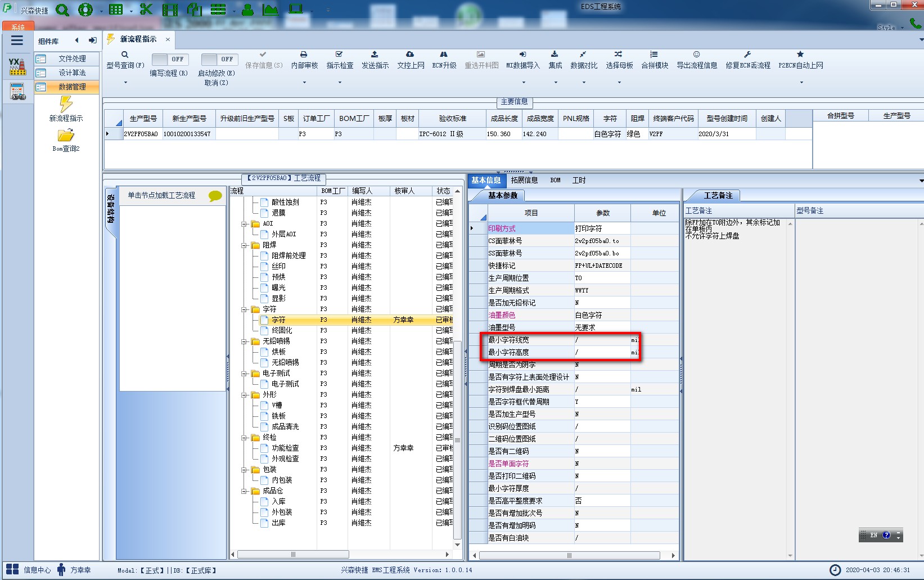Open the 系统 ribbon tab
The width and height of the screenshot is (924, 580).
(x=18, y=26)
